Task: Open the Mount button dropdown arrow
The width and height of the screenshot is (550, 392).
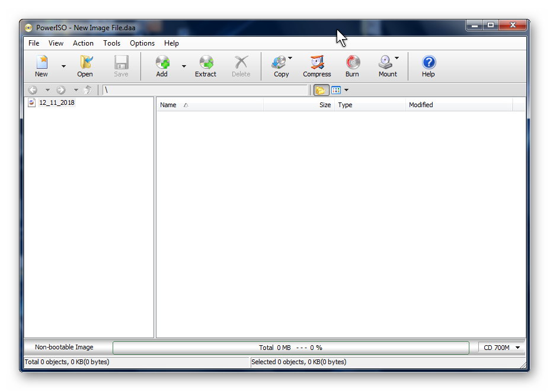Action: coord(396,58)
